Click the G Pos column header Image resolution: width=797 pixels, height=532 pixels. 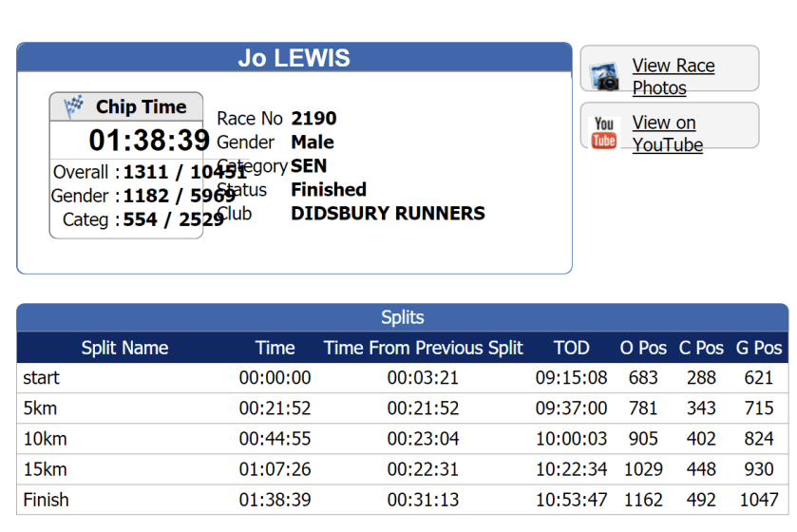click(x=759, y=348)
